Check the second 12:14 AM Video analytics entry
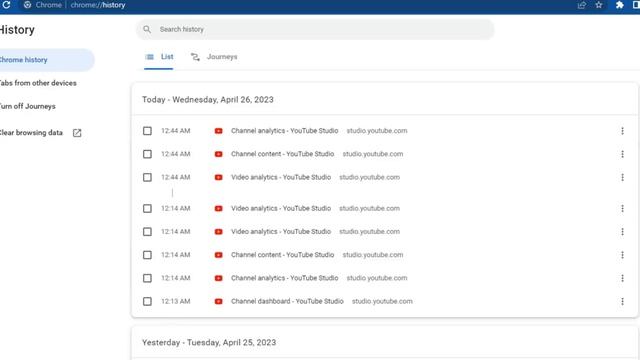This screenshot has width=640, height=360. click(x=147, y=231)
